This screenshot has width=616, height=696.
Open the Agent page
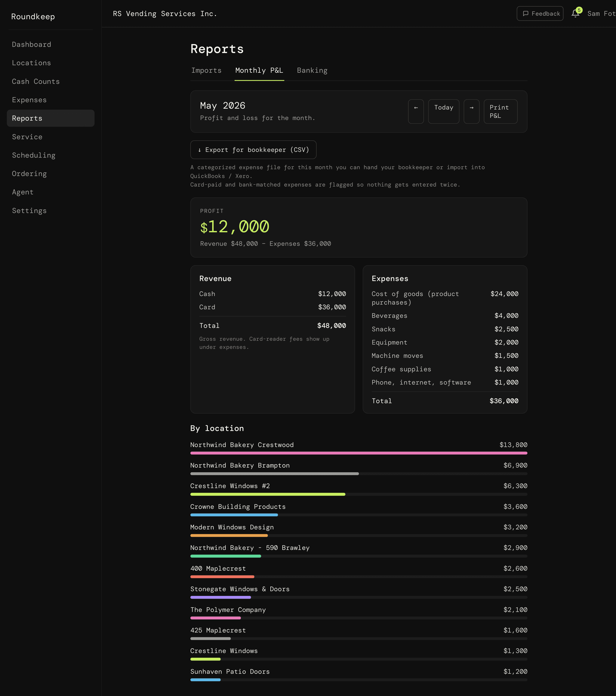(x=51, y=192)
